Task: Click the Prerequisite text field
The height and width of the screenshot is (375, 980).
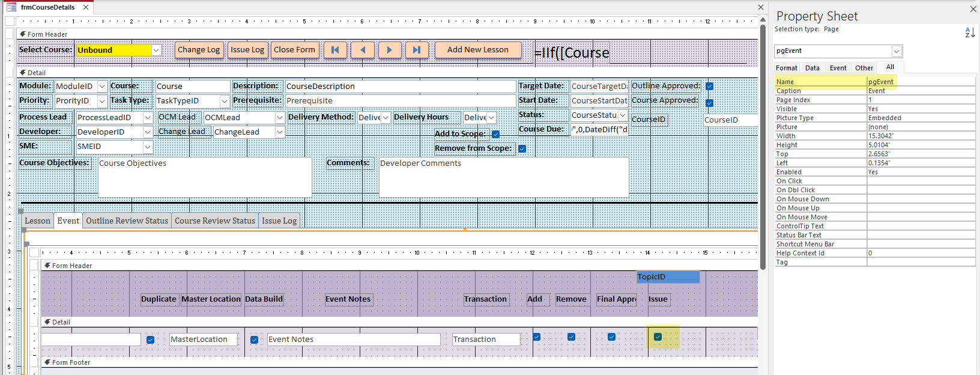Action: point(401,101)
